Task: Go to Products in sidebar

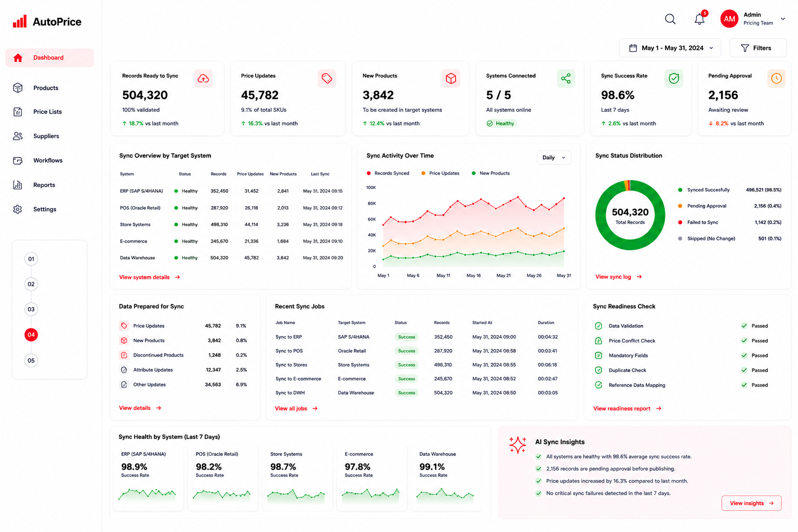Action: tap(46, 88)
